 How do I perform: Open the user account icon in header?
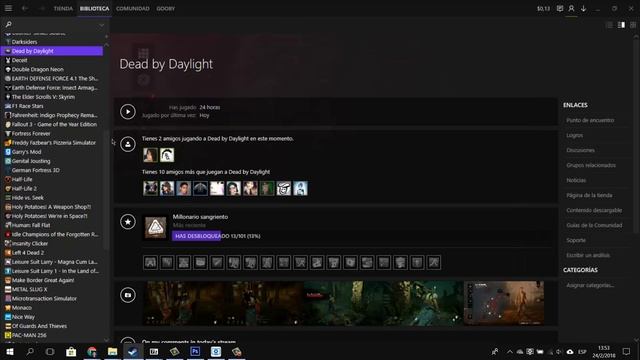pos(571,8)
